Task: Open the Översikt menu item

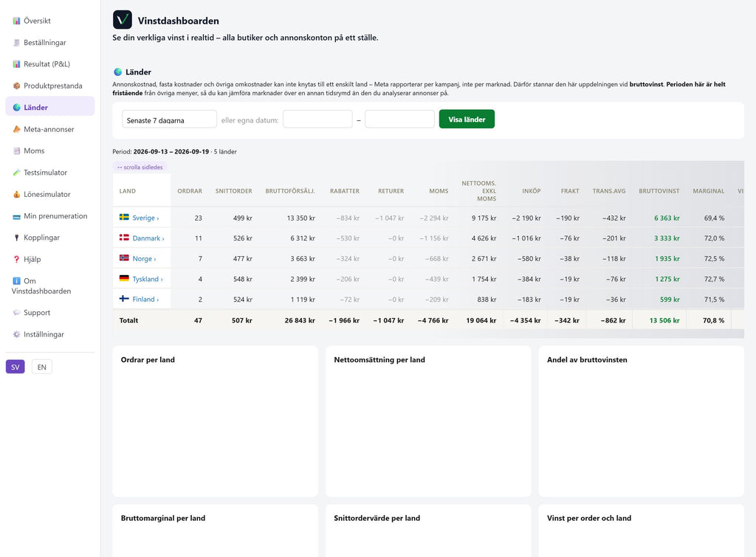Action: click(x=50, y=21)
